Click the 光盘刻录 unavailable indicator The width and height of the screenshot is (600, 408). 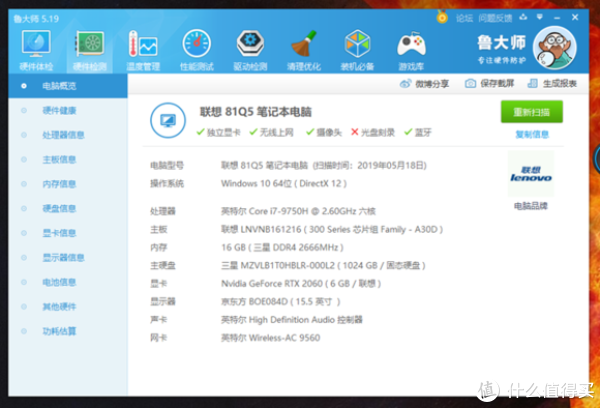[373, 132]
